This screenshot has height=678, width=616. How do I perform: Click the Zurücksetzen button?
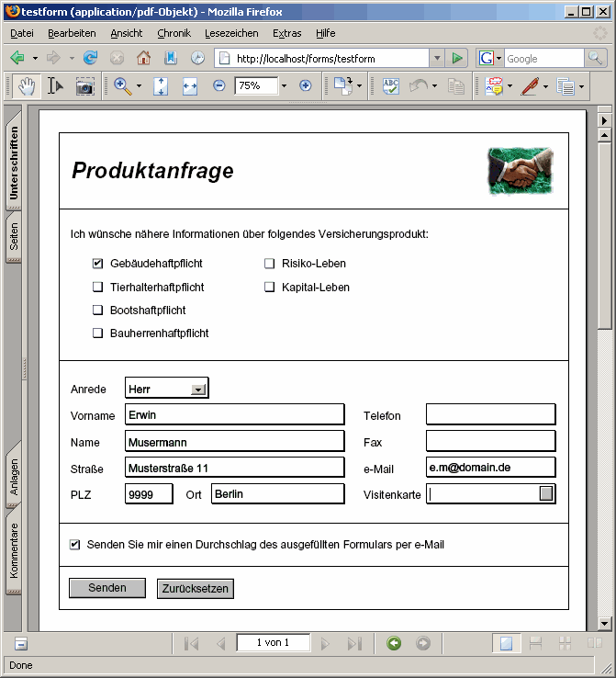(196, 588)
